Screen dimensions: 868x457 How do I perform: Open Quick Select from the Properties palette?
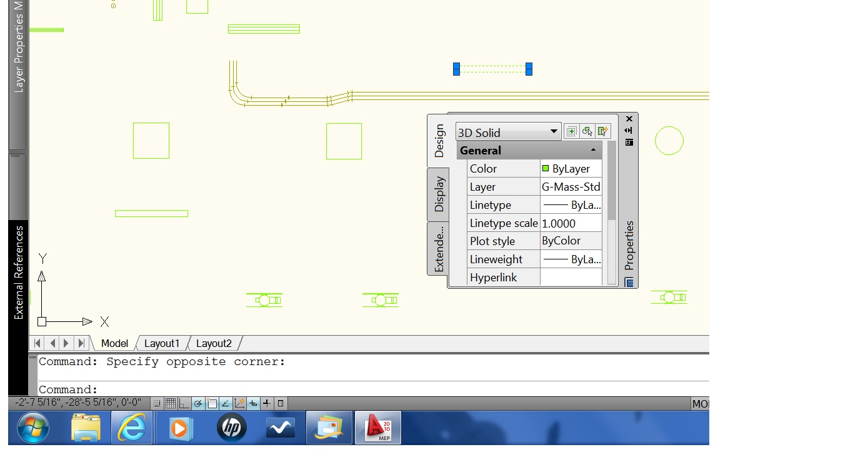pos(604,131)
